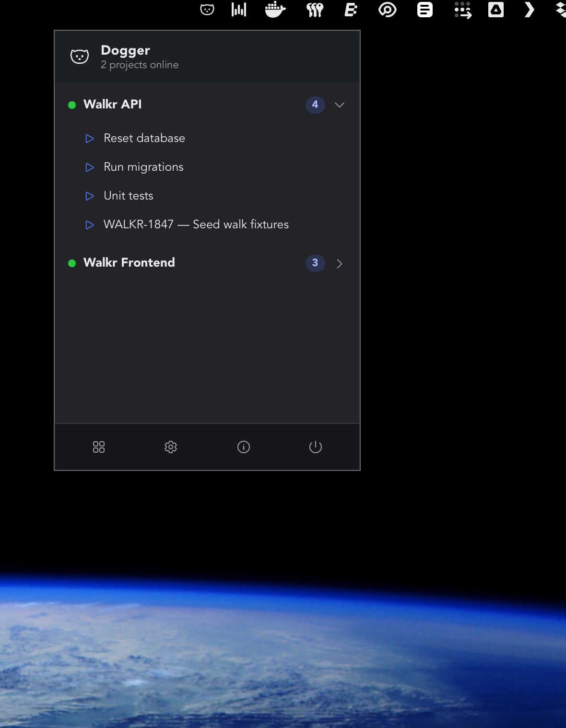566x728 pixels.
Task: Click the '2 projects online' subtitle
Action: click(140, 65)
